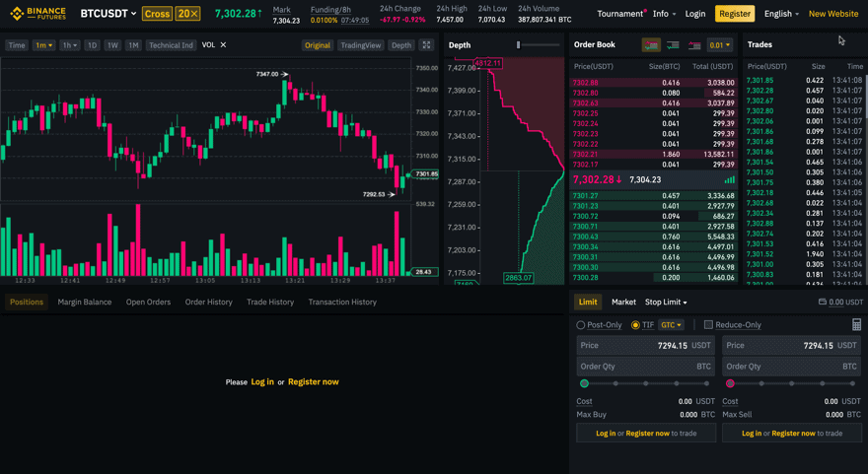Click the Binance Futures logo
Viewport: 868px width, 474px height.
click(37, 13)
